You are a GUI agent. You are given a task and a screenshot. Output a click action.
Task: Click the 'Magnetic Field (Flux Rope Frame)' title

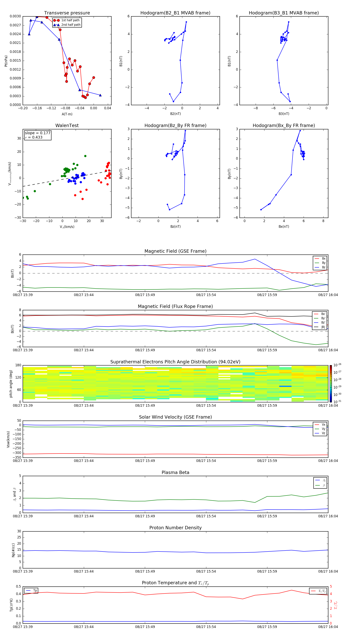pyautogui.click(x=175, y=307)
